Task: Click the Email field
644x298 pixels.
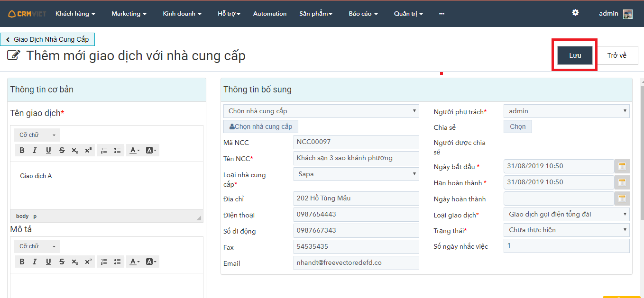Action: click(356, 263)
